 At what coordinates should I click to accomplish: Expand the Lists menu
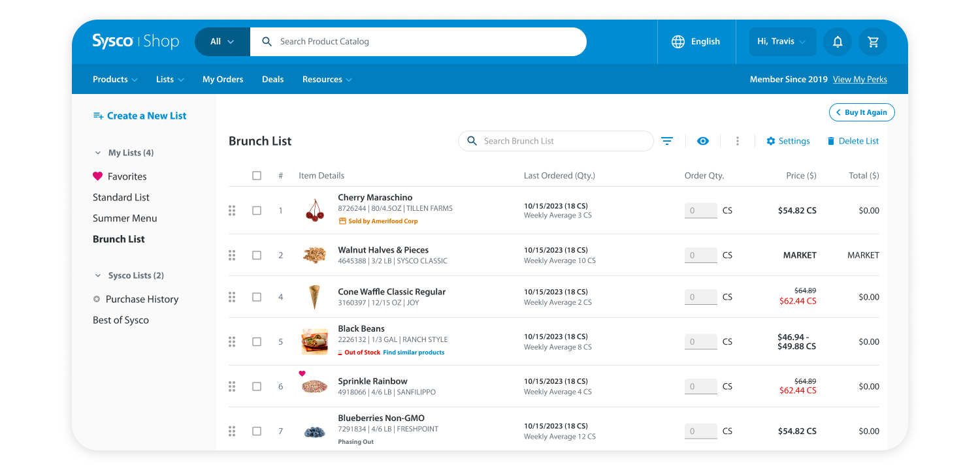pyautogui.click(x=170, y=79)
